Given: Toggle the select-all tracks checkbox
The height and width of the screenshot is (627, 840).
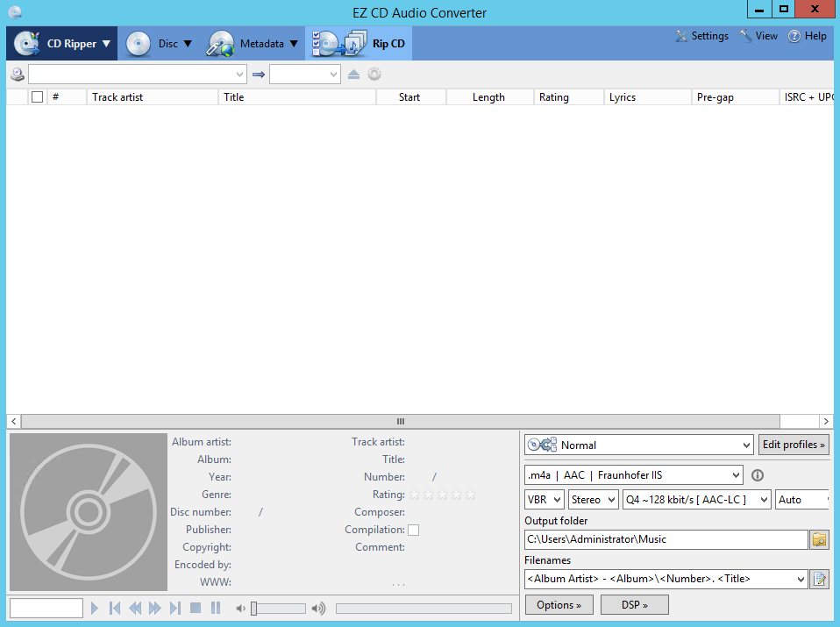Looking at the screenshot, I should (x=37, y=97).
